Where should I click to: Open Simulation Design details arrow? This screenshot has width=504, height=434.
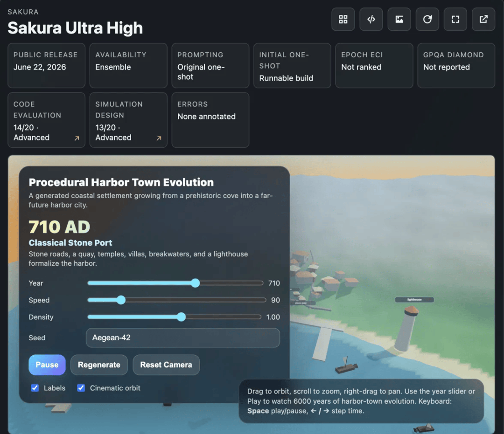click(159, 138)
